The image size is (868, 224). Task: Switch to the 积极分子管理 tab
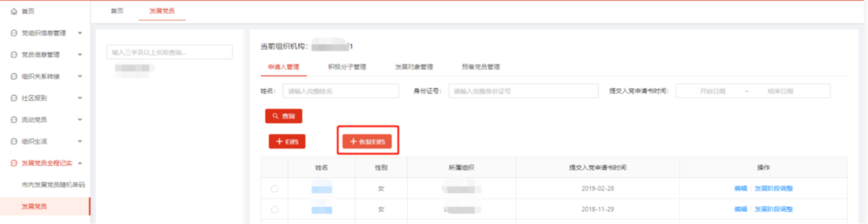coord(347,67)
